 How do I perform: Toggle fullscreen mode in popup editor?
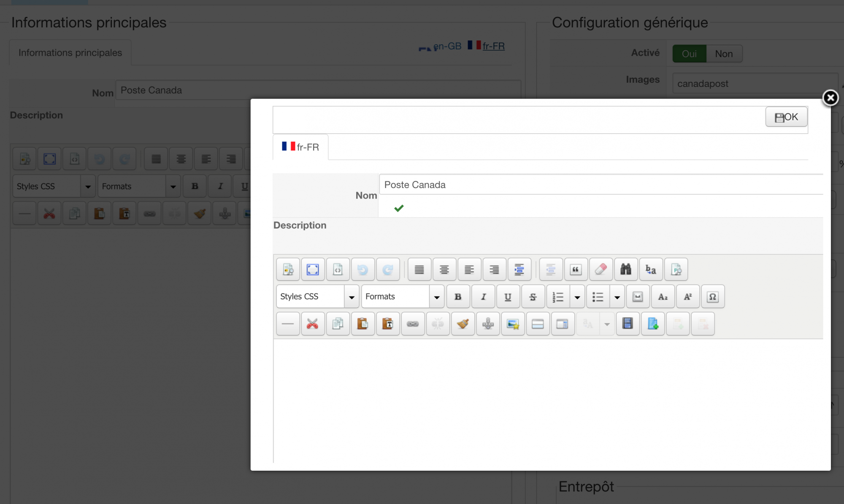pyautogui.click(x=313, y=270)
